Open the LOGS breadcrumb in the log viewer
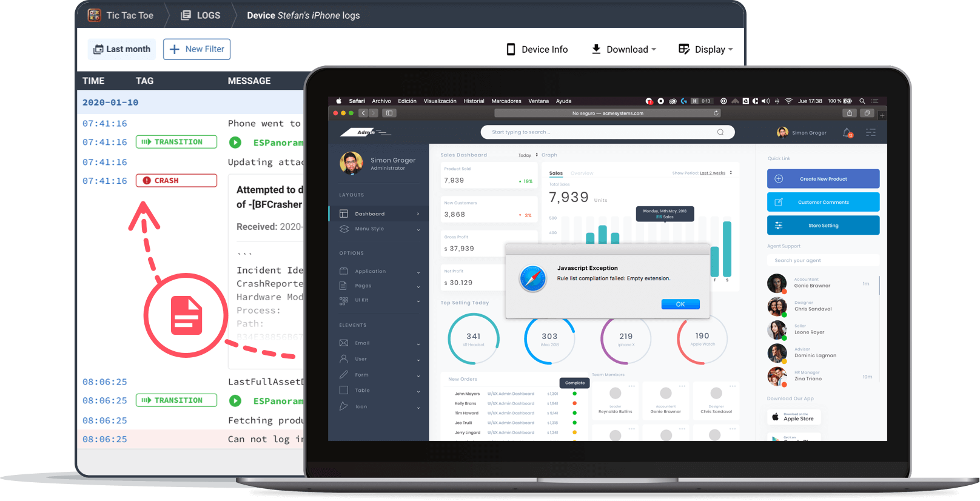Image resolution: width=980 pixels, height=501 pixels. 201,15
